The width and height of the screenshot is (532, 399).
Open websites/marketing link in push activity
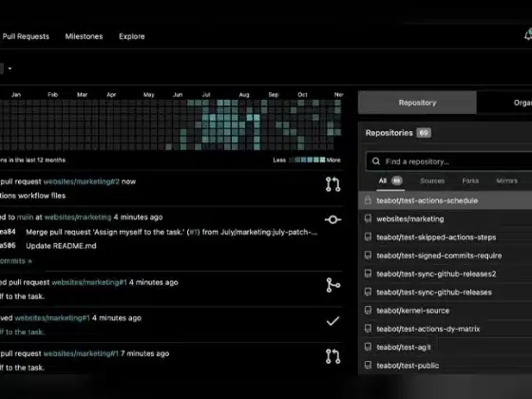[78, 218]
